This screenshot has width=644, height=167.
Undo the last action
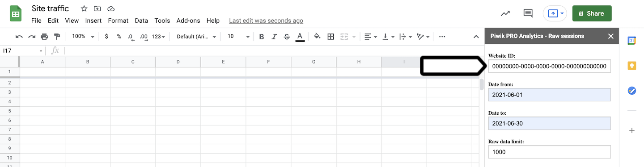pyautogui.click(x=19, y=37)
